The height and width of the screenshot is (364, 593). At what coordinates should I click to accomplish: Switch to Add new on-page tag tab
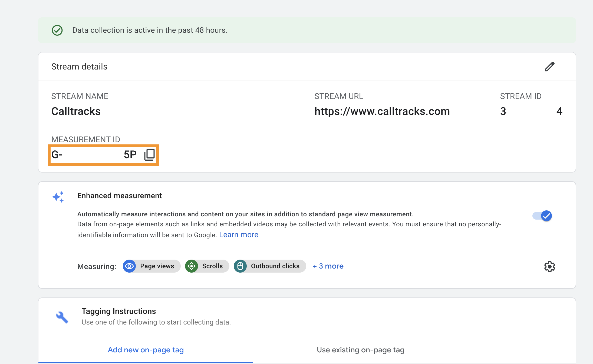click(146, 350)
